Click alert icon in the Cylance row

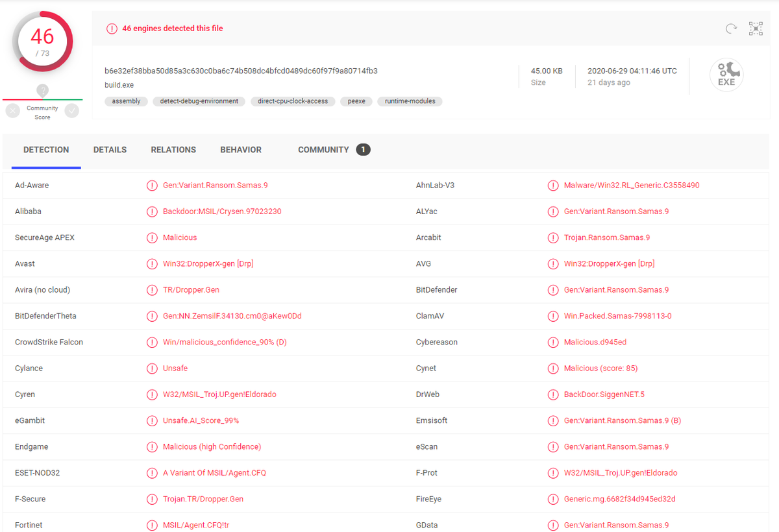152,369
